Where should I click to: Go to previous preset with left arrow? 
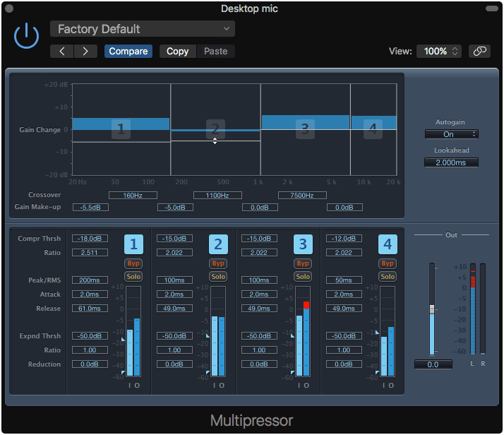pos(62,51)
